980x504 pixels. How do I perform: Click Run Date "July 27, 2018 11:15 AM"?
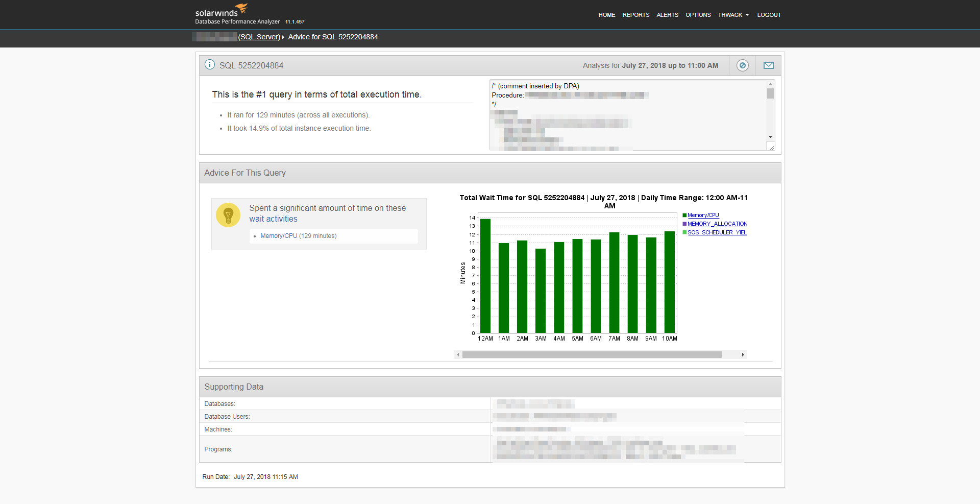(x=266, y=477)
